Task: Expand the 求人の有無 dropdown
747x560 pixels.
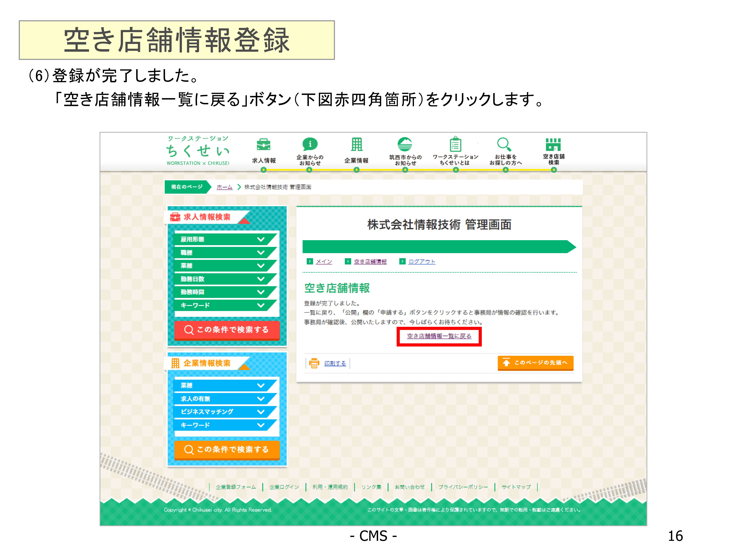Action: [x=225, y=399]
